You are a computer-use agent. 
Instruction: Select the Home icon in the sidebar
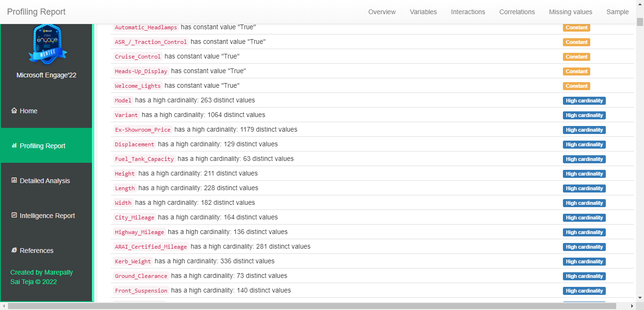point(13,110)
